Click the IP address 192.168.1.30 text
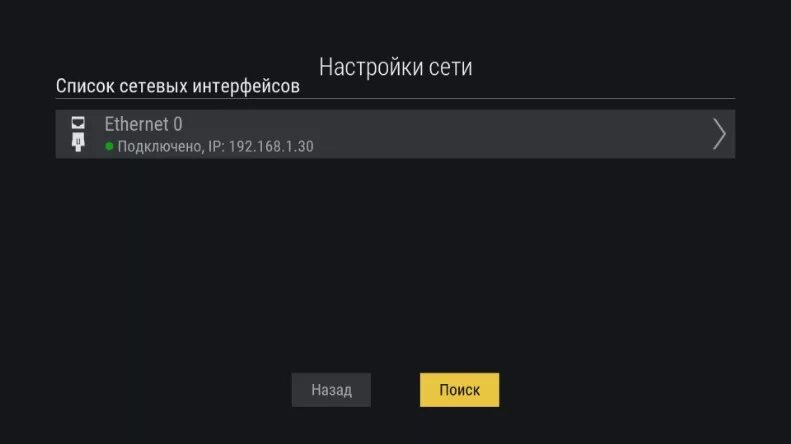The width and height of the screenshot is (791, 444). (271, 146)
